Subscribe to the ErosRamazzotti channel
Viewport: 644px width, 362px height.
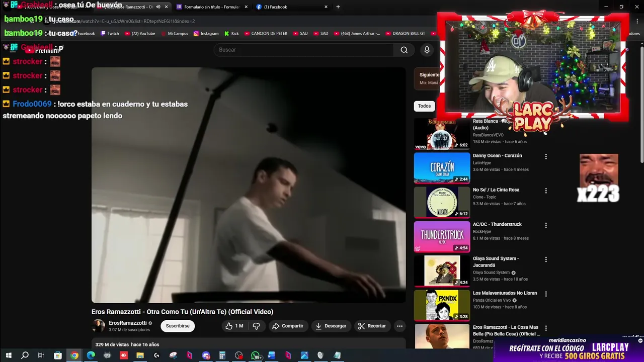(178, 326)
